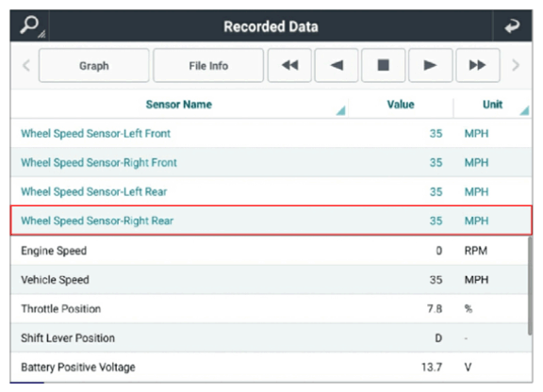Toggle Wheel Speed Sensor-Right Front selection
This screenshot has width=543, height=392.
(x=271, y=162)
